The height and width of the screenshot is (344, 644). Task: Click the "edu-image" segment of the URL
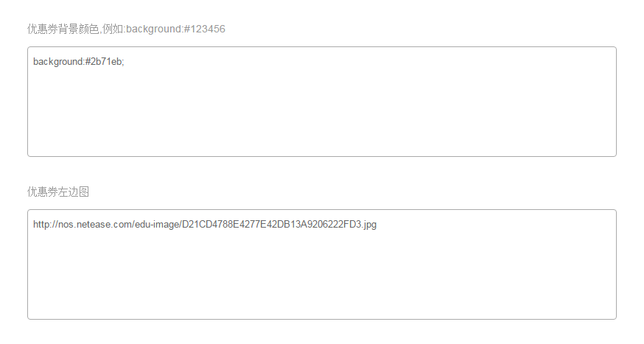tap(158, 225)
